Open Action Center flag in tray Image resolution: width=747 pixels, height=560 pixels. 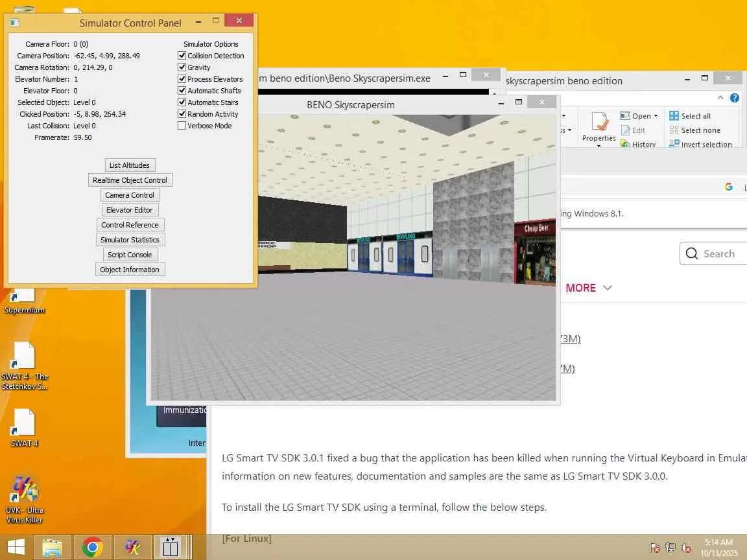(x=654, y=548)
